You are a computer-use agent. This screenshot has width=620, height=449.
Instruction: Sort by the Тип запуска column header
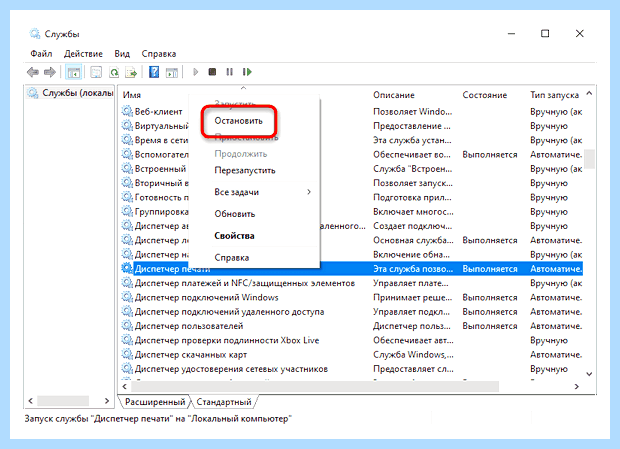tap(554, 95)
